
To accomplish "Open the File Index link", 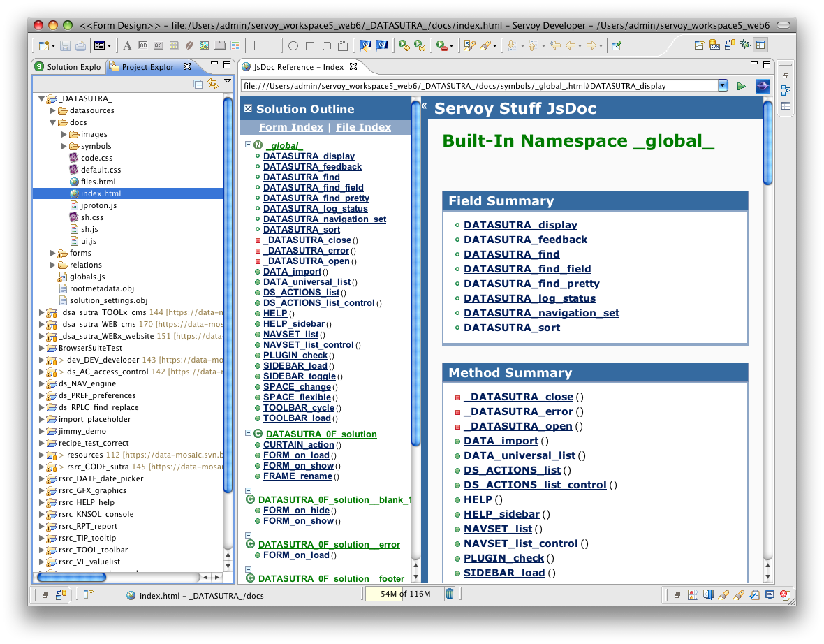I will (x=364, y=127).
